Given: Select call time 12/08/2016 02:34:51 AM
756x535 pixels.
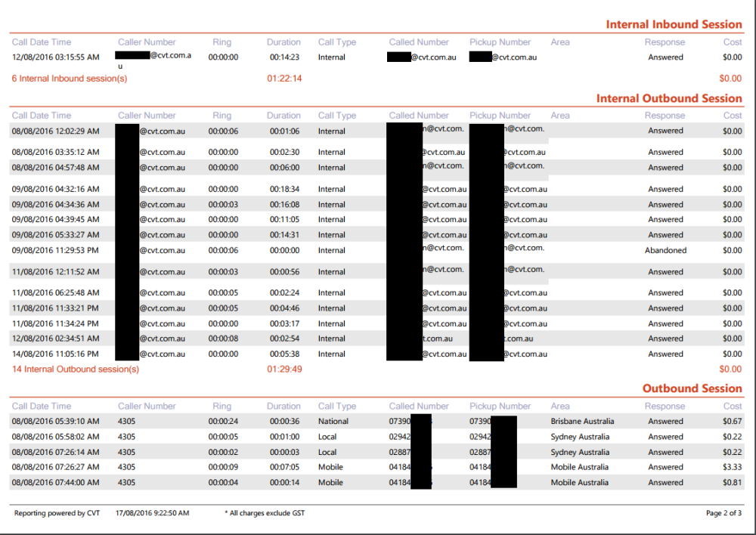Looking at the screenshot, I should click(55, 339).
